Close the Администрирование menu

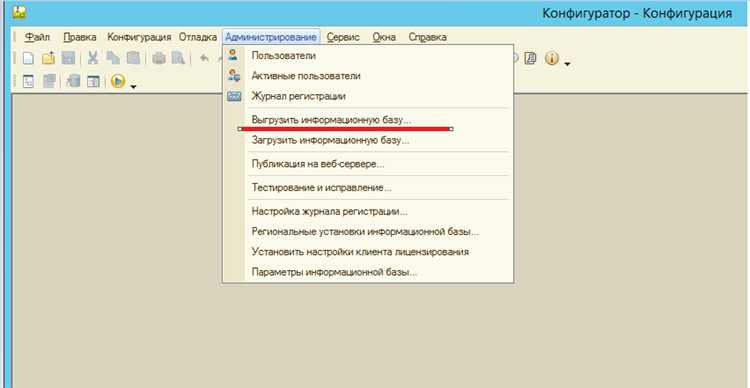271,37
